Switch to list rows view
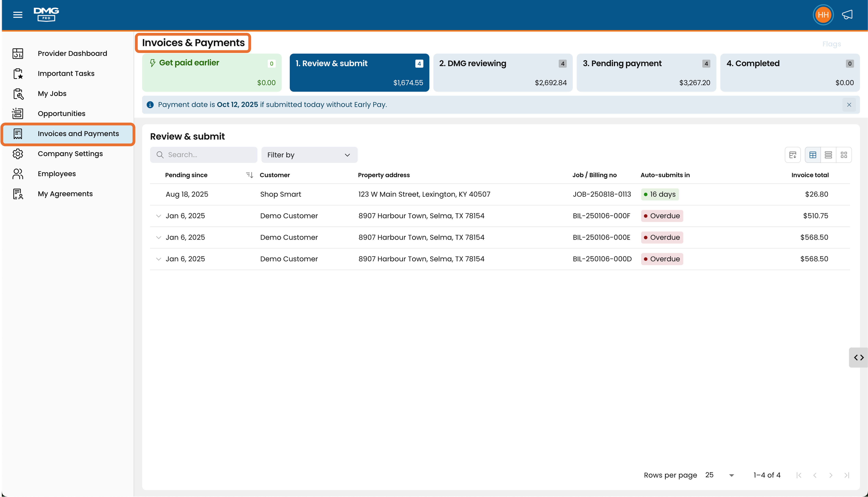 tap(828, 155)
